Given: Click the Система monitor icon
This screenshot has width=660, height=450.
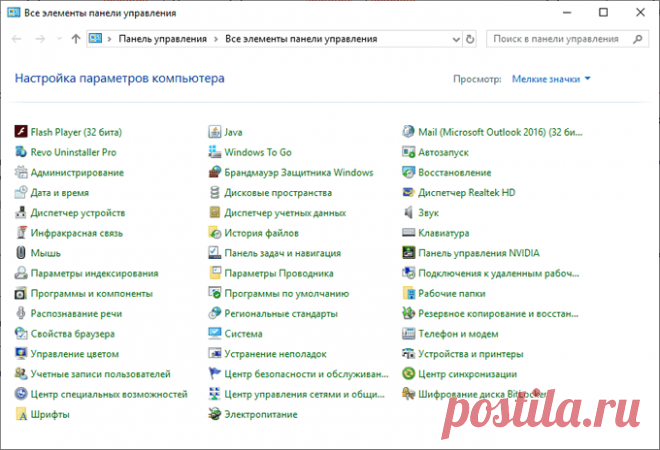Looking at the screenshot, I should pyautogui.click(x=215, y=333).
